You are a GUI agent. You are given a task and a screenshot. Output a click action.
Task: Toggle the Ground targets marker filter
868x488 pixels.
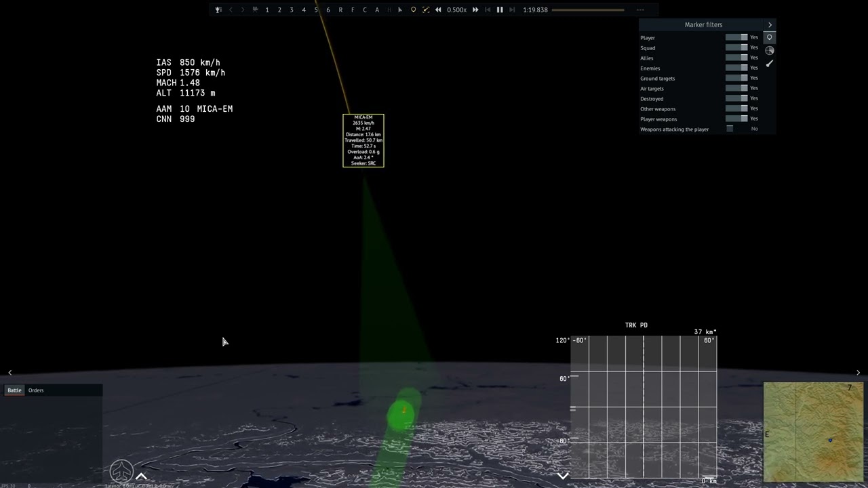[736, 78]
